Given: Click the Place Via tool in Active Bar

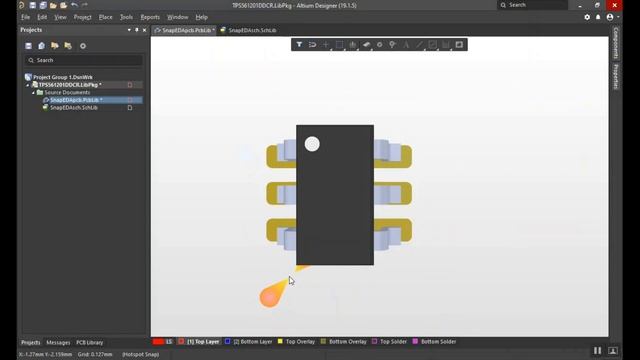Looking at the screenshot, I should click(393, 44).
